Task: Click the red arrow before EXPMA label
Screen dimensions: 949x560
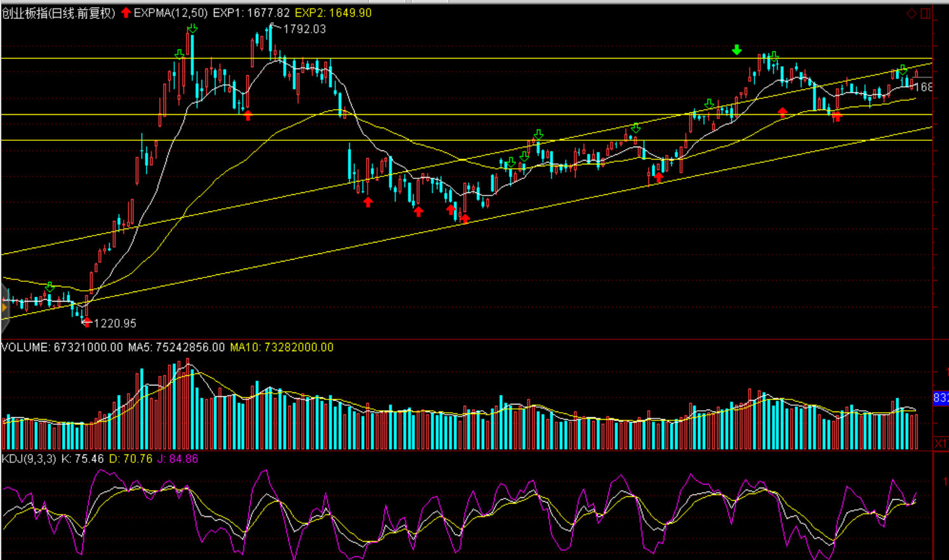Action: click(x=126, y=13)
